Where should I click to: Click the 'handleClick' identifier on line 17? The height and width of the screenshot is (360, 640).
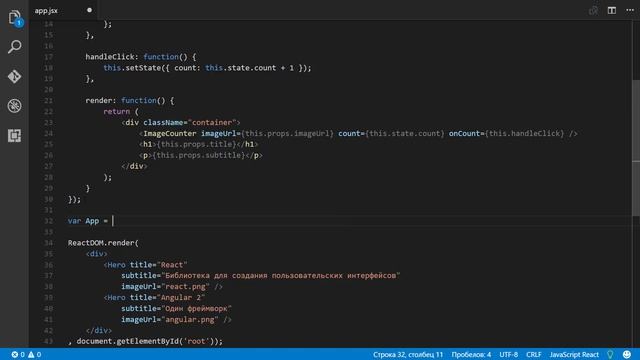point(109,57)
